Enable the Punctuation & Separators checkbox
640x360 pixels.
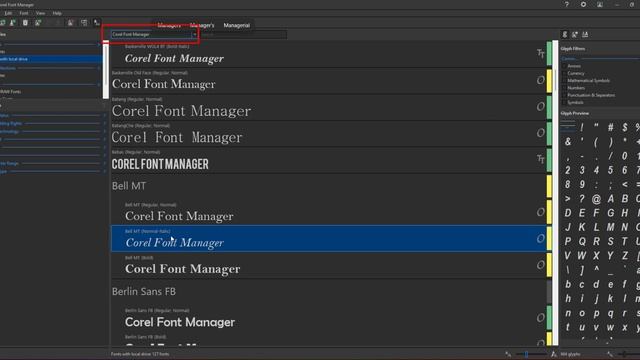(564, 95)
